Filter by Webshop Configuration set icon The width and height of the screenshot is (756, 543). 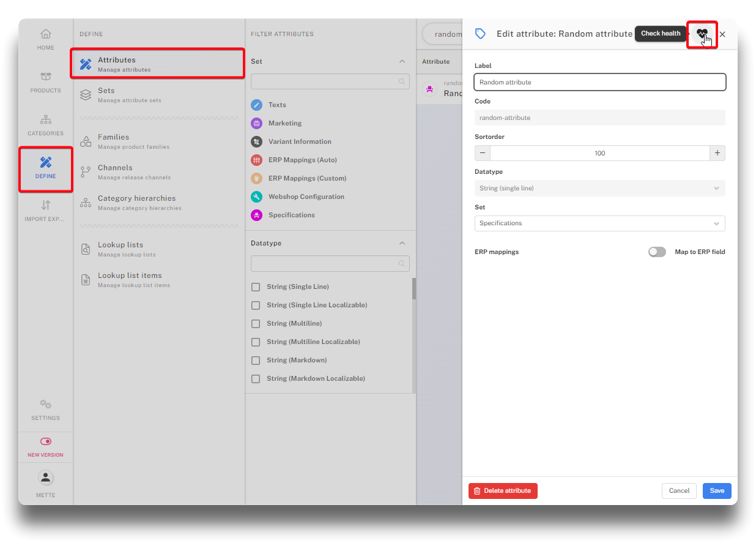tap(257, 197)
